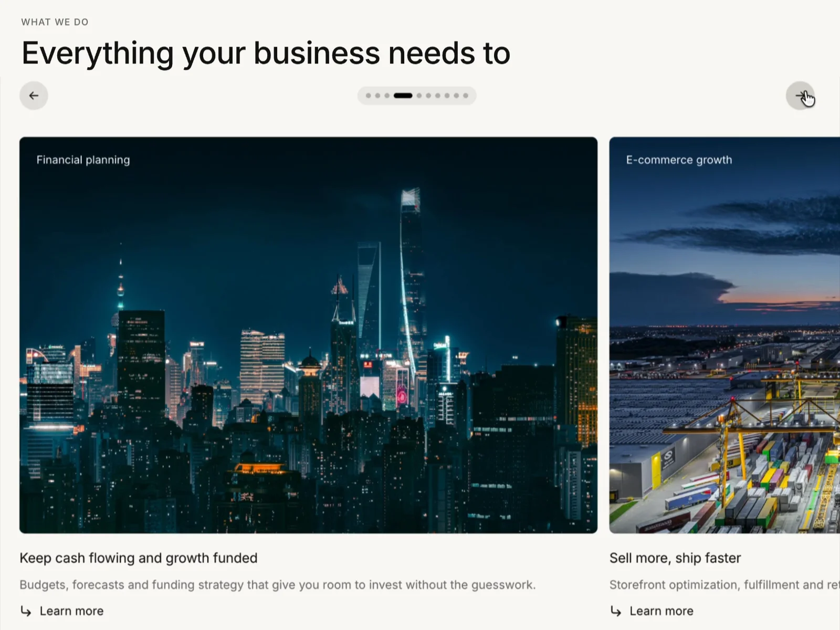Click 'Everything your business needs to' headline
Screen dimensions: 840x630
point(266,54)
